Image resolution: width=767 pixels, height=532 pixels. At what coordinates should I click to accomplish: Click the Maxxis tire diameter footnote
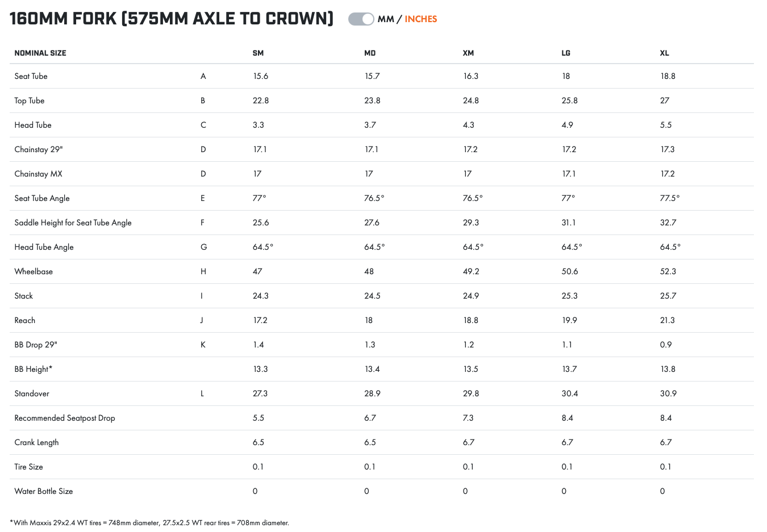coord(149,522)
